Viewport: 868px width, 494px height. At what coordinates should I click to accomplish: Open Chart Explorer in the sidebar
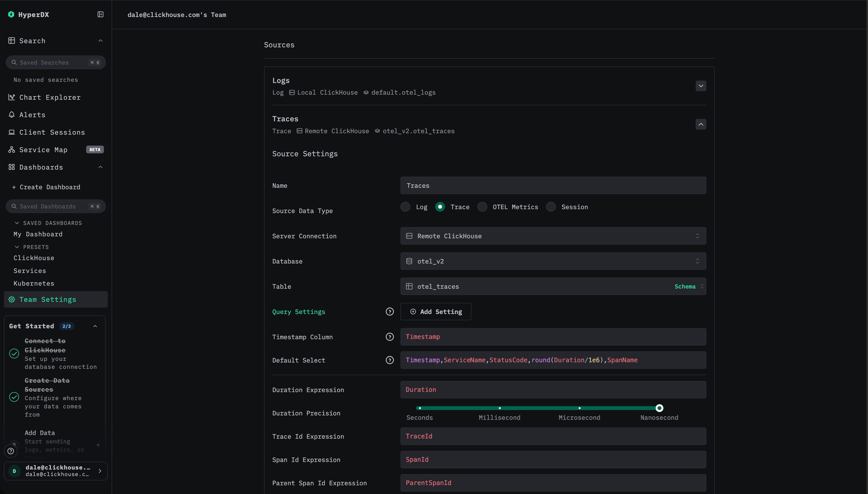[x=50, y=97]
